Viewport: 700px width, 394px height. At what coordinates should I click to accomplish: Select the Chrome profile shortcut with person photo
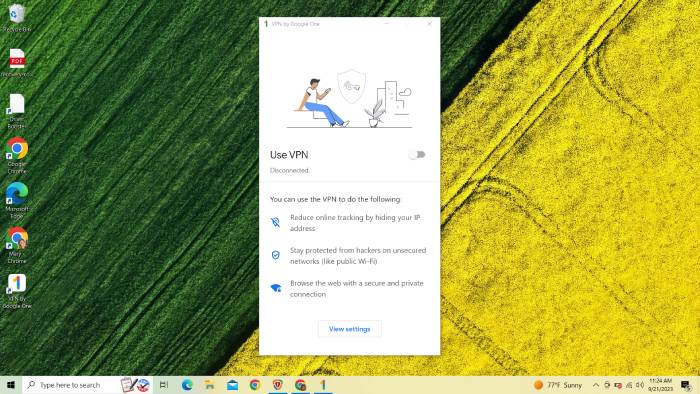click(17, 245)
